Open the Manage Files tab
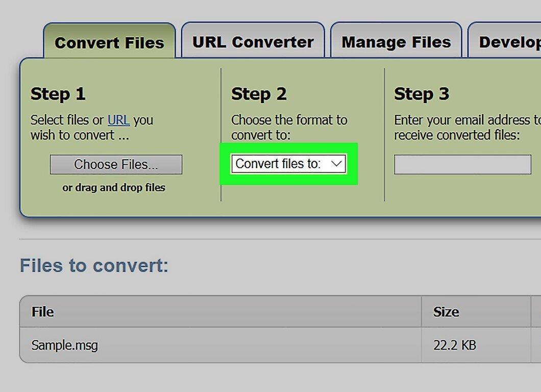 396,41
